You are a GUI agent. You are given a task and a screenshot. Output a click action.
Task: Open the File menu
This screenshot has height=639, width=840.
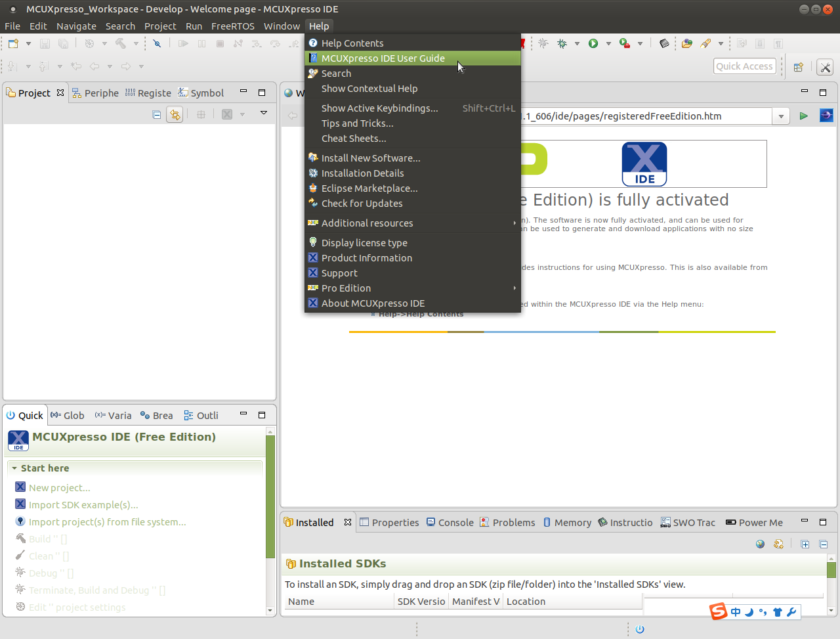tap(12, 26)
